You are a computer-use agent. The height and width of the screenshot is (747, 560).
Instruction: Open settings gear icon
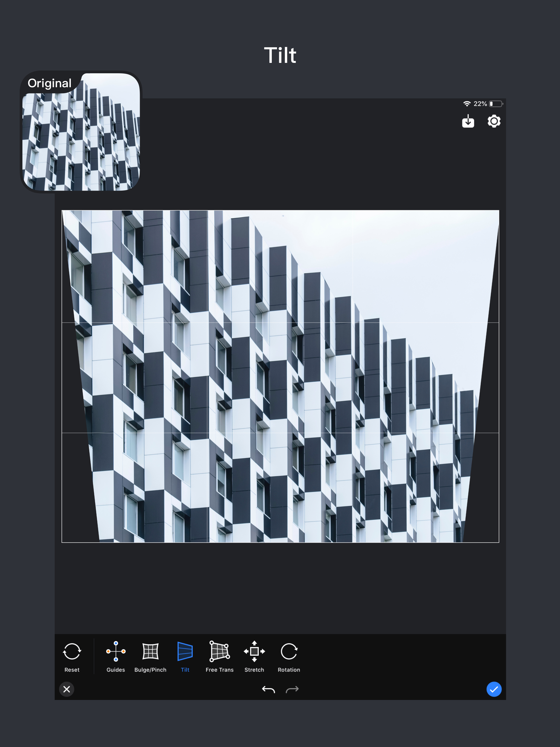[x=494, y=121]
